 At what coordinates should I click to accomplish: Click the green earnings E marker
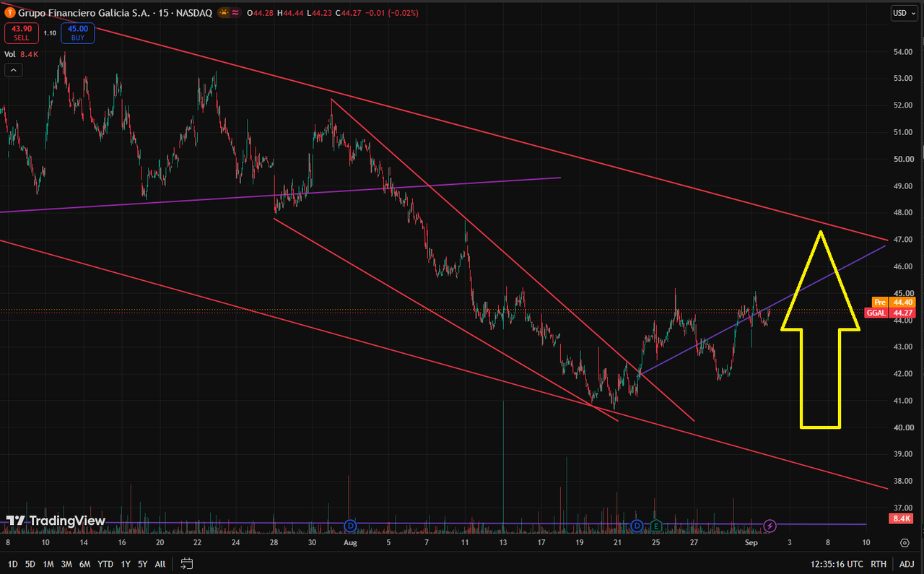[x=656, y=525]
